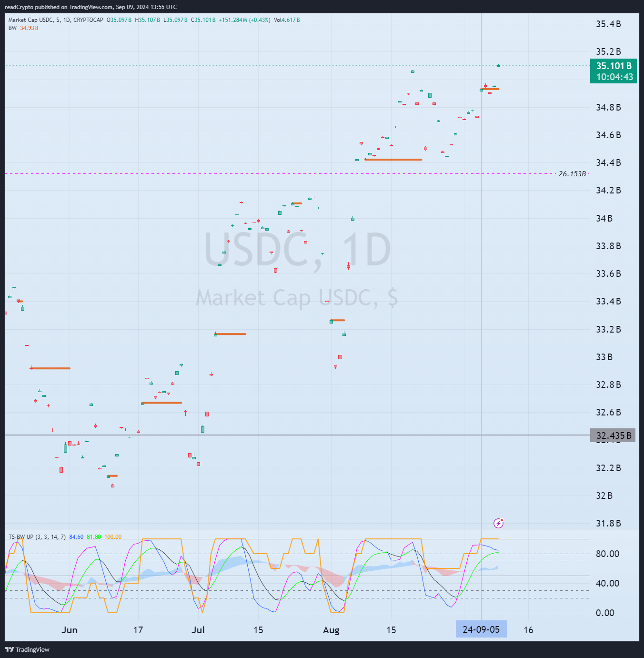
Task: Click the 81.80 green indicator value
Action: pos(94,537)
